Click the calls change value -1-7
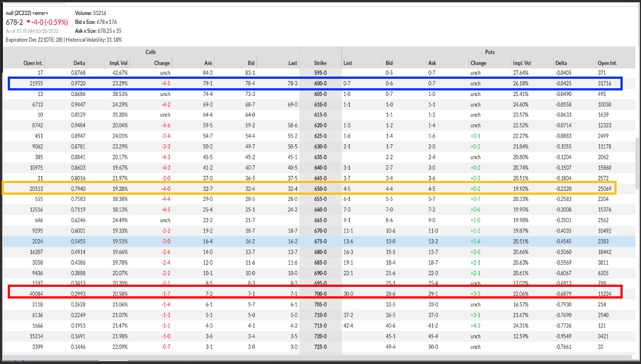 coord(165,294)
